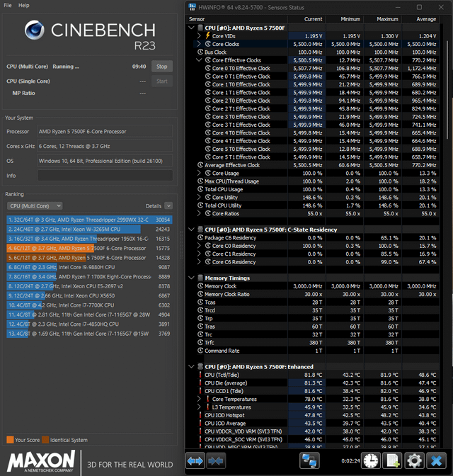Click the clock icon beside Bus Clock
This screenshot has height=476, width=453.
point(200,52)
